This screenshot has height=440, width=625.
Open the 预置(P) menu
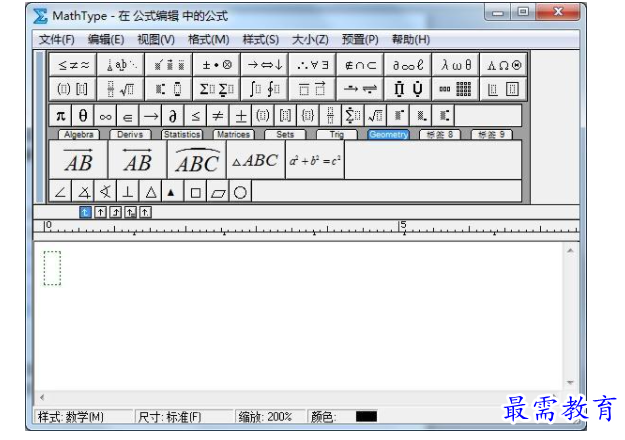pos(360,39)
